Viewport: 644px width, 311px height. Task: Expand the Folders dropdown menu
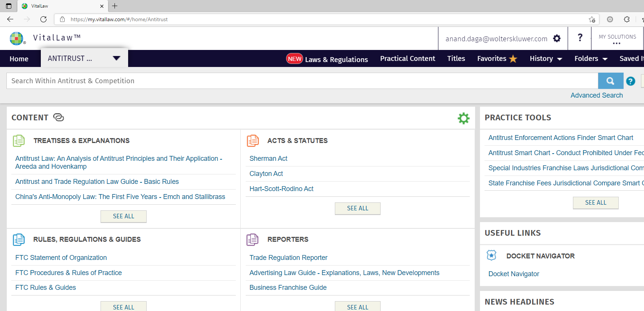605,59
